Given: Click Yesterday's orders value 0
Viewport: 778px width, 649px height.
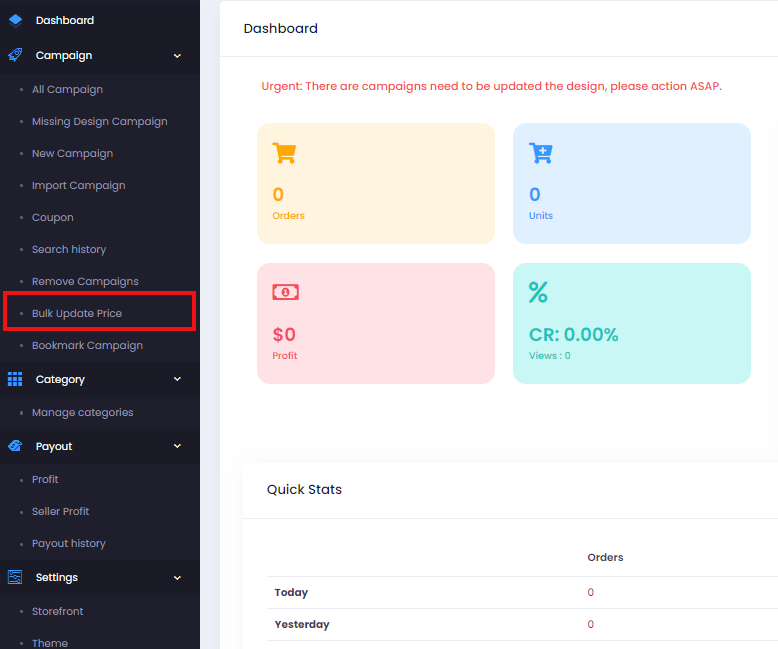Looking at the screenshot, I should click(x=590, y=624).
